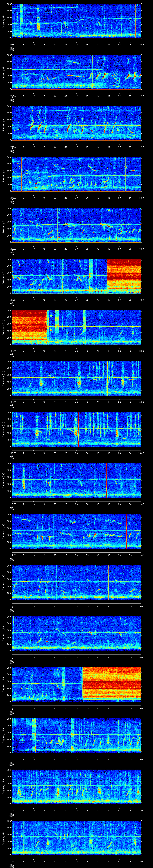Click the '1:11:00' start time label
Image resolution: width=153 pixels, height=868 pixels.
pyautogui.click(x=12, y=555)
